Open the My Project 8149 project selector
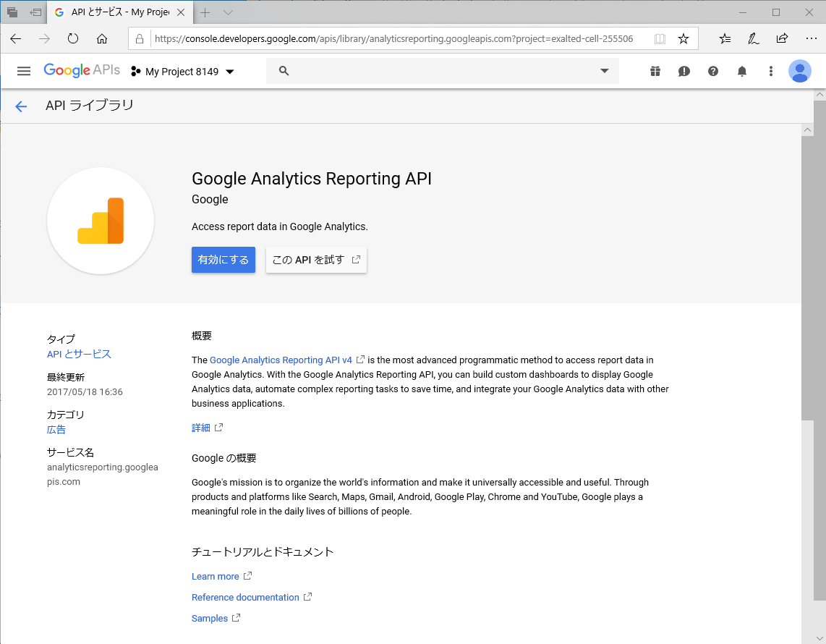This screenshot has height=644, width=826. 182,72
